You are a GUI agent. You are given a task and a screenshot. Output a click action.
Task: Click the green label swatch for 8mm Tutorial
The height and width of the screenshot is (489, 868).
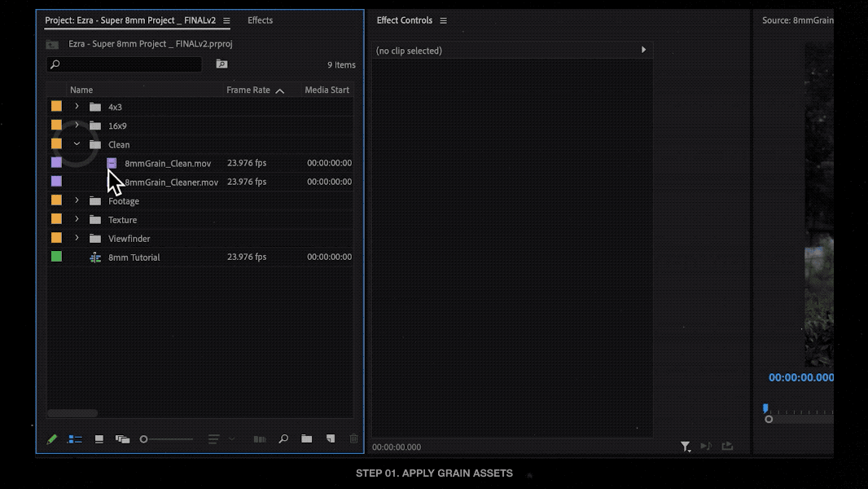(x=56, y=257)
